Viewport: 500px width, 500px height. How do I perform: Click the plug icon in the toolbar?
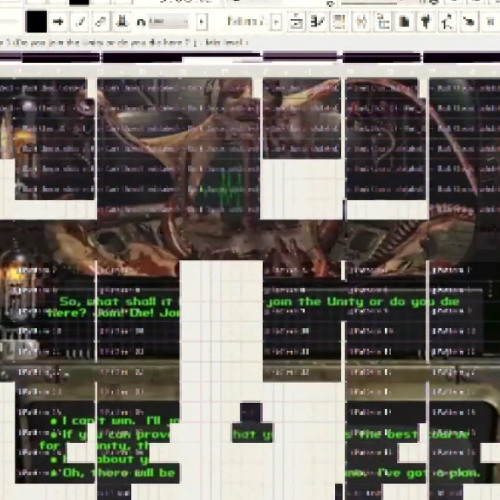click(x=425, y=22)
